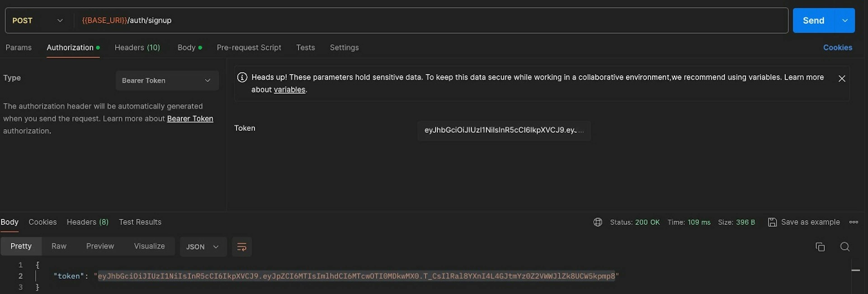Click the Preview view icon
Image resolution: width=868 pixels, height=294 pixels.
[x=100, y=246]
